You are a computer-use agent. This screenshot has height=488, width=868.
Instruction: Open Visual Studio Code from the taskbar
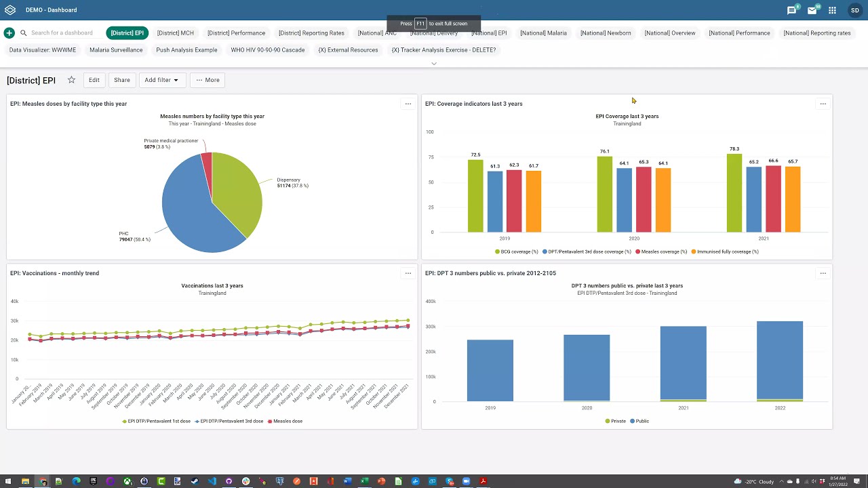tap(212, 481)
